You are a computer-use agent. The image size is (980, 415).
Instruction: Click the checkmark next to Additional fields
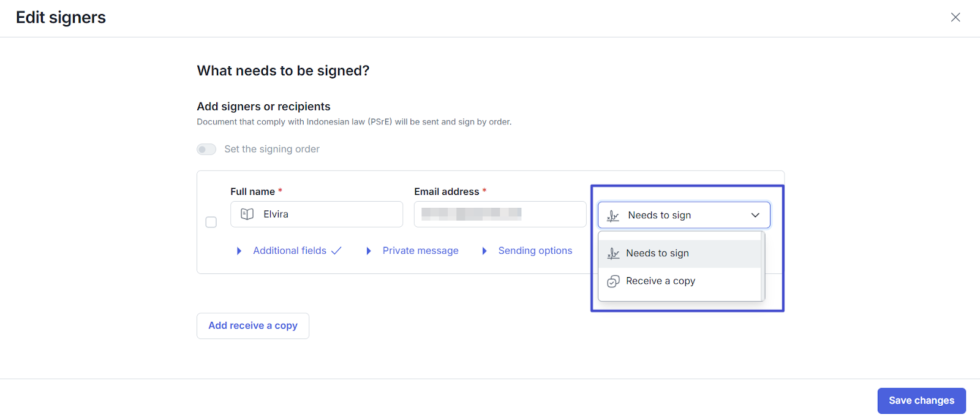click(336, 251)
